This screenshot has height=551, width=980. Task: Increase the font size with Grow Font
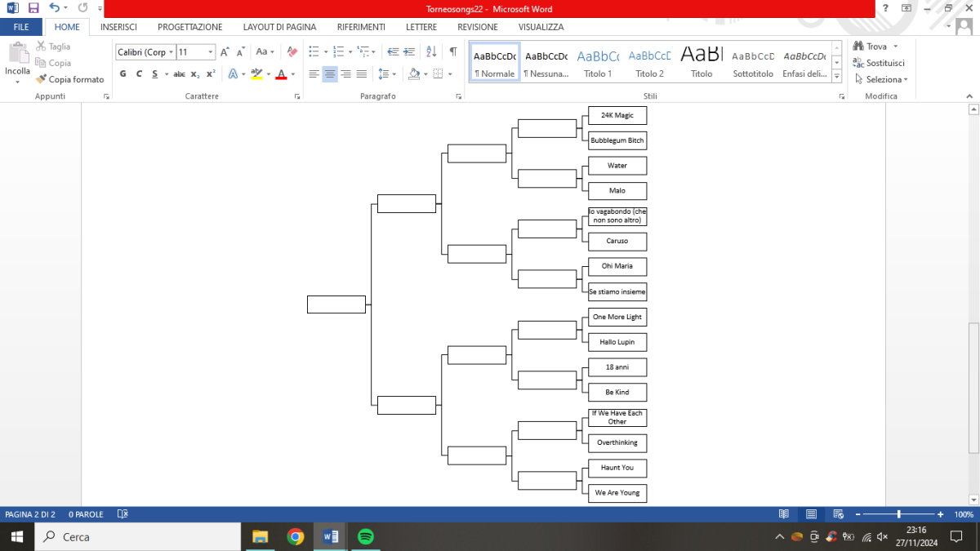225,51
